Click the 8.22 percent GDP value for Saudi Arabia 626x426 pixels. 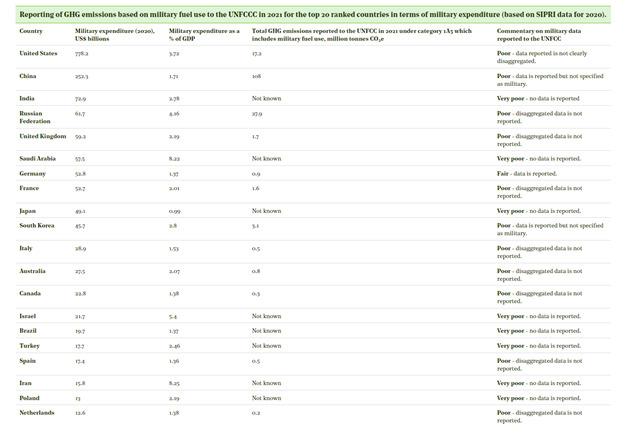click(175, 158)
